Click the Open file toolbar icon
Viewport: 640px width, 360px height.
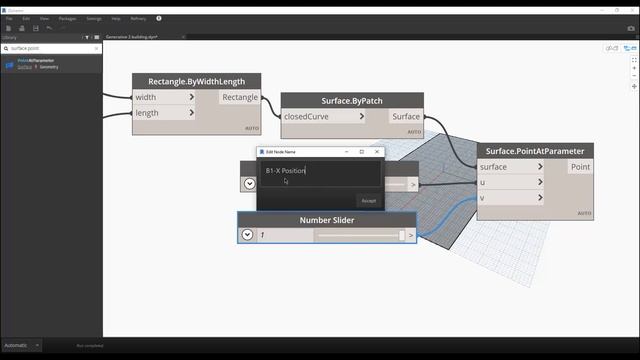[x=22, y=28]
